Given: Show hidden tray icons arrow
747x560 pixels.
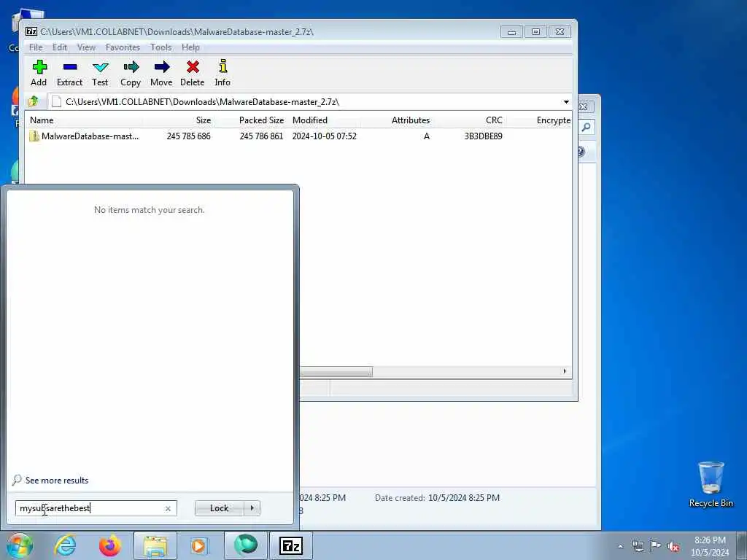Looking at the screenshot, I should point(620,546).
